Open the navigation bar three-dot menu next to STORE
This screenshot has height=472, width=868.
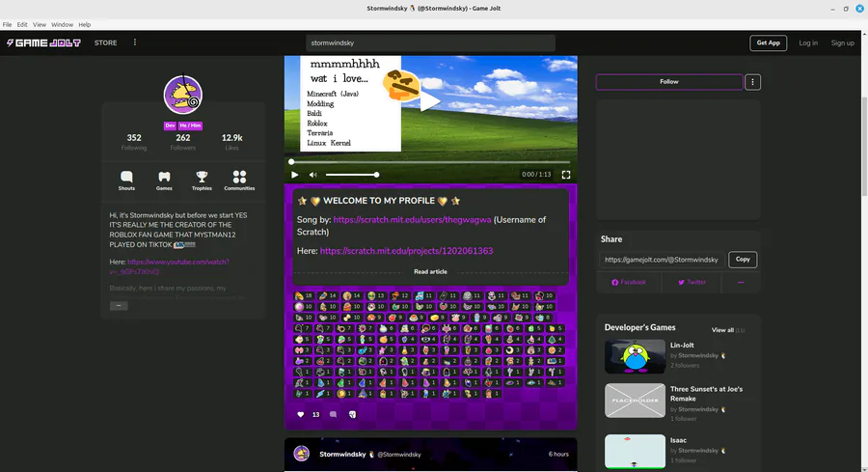coord(134,42)
